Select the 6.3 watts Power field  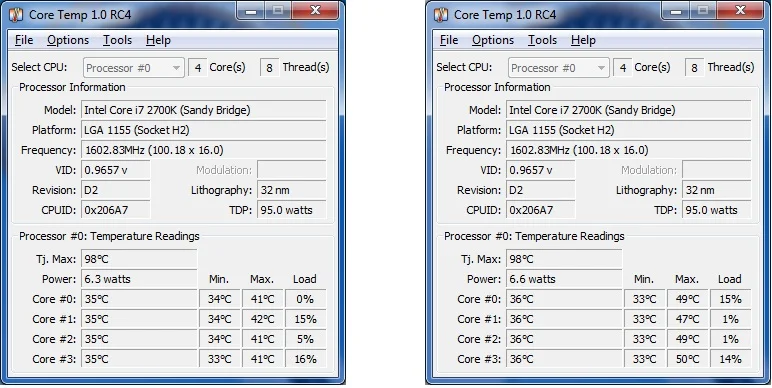tap(139, 279)
